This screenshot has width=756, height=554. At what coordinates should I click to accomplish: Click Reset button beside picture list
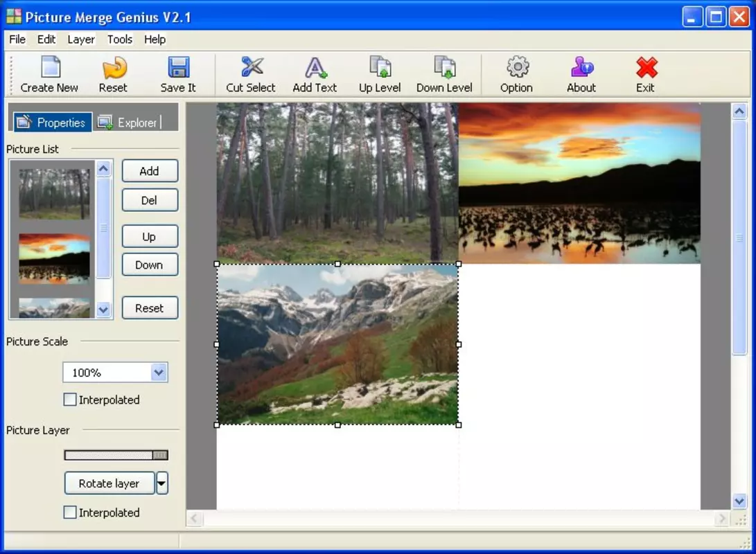pyautogui.click(x=150, y=308)
